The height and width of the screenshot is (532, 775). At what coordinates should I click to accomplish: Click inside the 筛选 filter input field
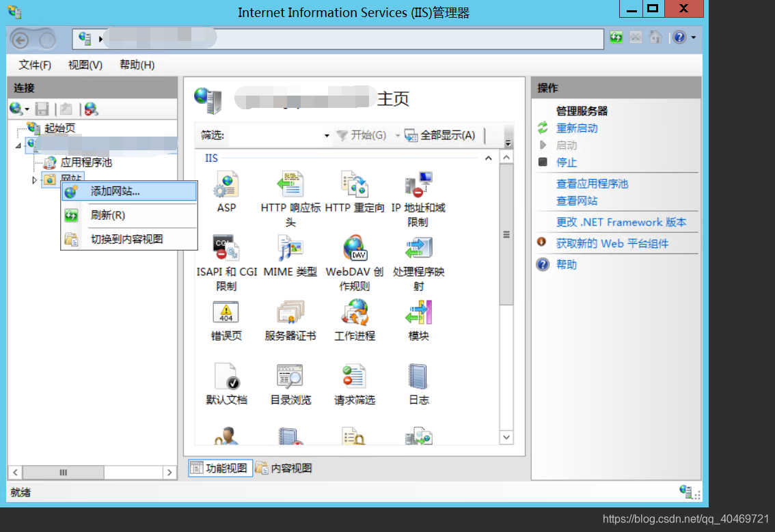pos(275,135)
